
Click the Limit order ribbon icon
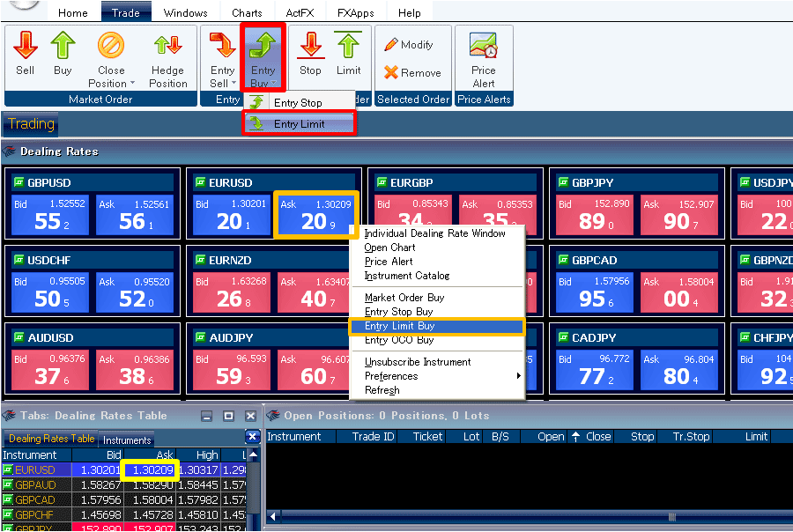348,45
